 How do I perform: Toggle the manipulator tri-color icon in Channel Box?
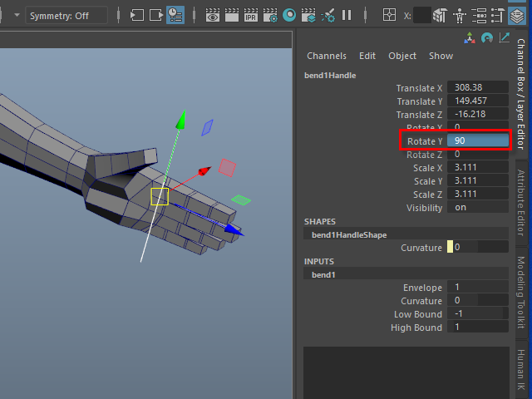pyautogui.click(x=470, y=38)
